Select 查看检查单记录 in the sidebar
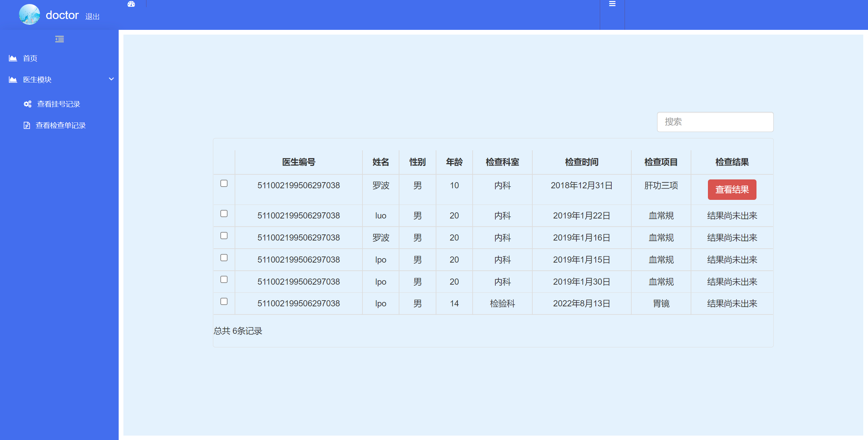The height and width of the screenshot is (440, 868). point(60,125)
